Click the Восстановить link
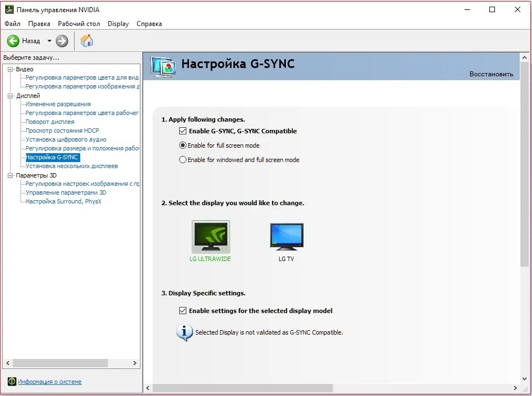The height and width of the screenshot is (396, 532). tap(491, 74)
